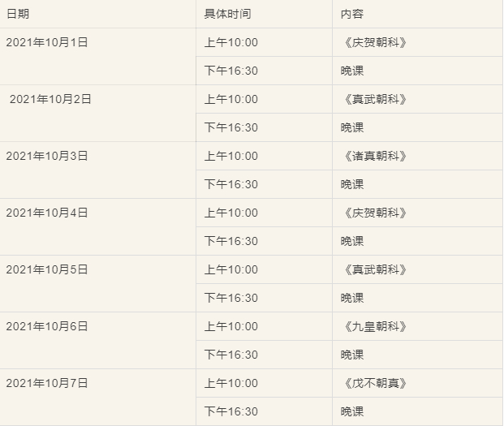This screenshot has height=426, width=504.
Task: Click 《真武朝科》 in the October 5 row
Action: click(x=373, y=269)
